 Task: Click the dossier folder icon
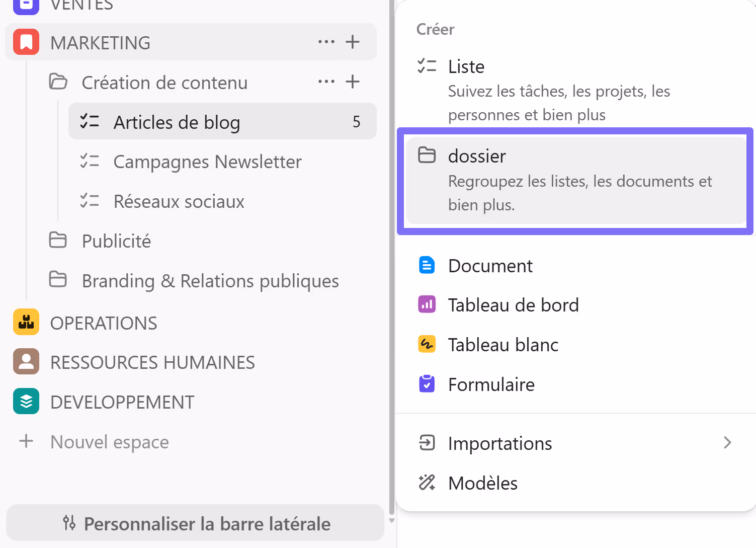[x=427, y=155]
